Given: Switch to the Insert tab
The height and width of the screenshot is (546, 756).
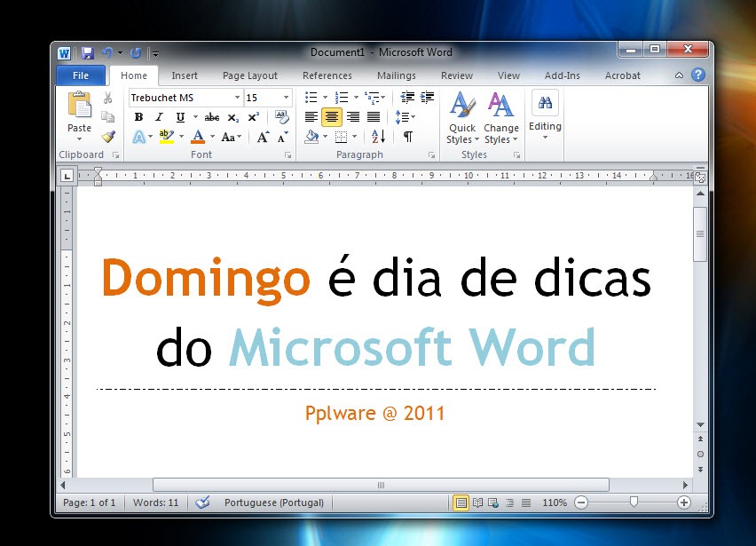Looking at the screenshot, I should (185, 75).
